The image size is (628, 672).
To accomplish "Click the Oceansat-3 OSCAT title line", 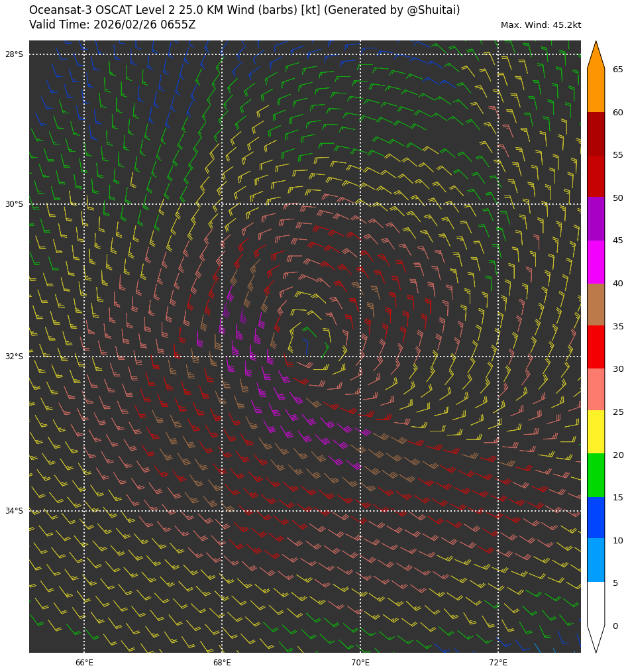I will coord(244,11).
